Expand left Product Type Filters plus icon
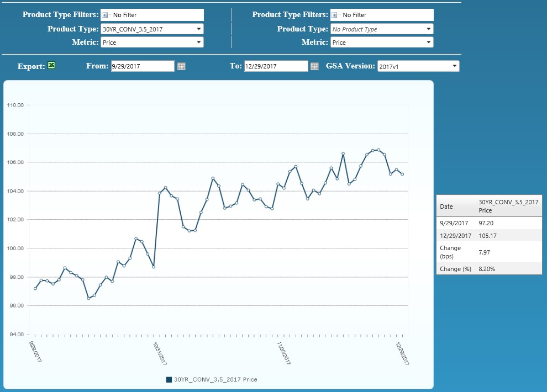 (x=104, y=15)
